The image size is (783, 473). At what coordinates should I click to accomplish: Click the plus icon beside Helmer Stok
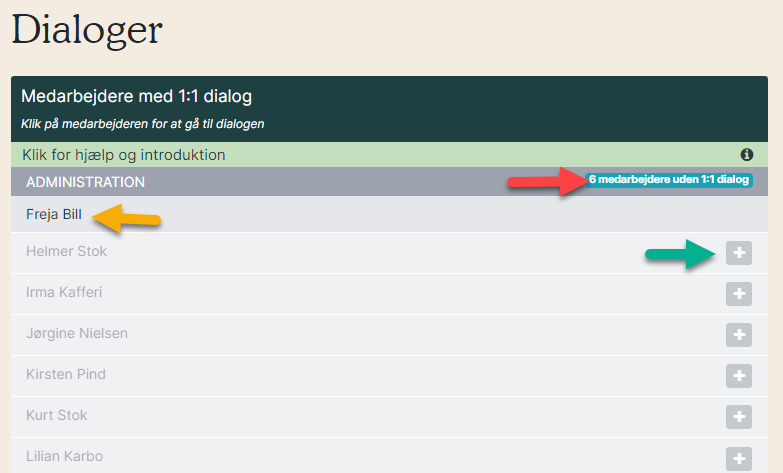point(739,253)
